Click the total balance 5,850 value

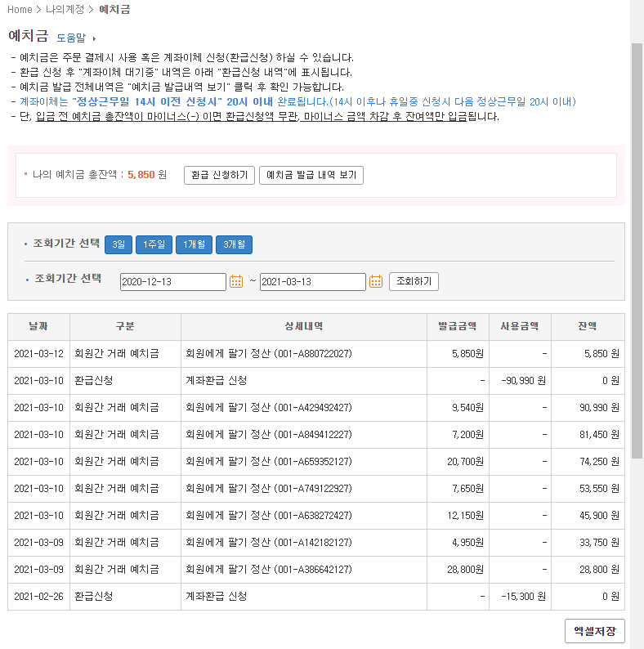click(141, 175)
